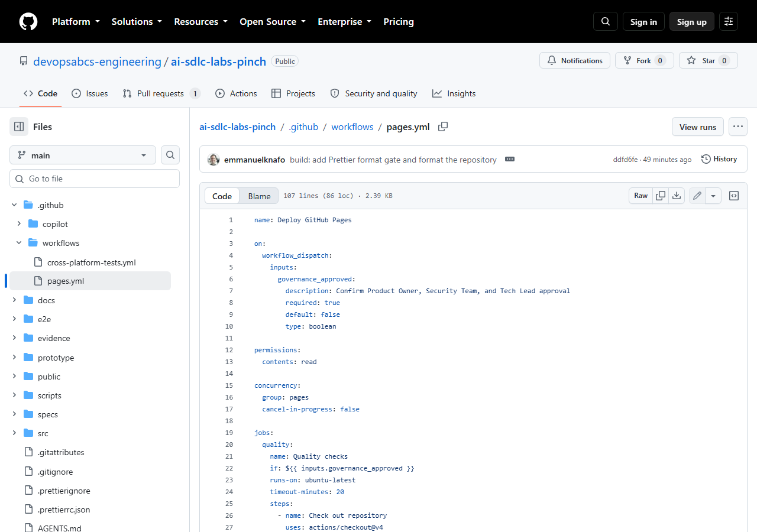Expand the Platform menu
This screenshot has height=532, width=757.
pos(75,21)
